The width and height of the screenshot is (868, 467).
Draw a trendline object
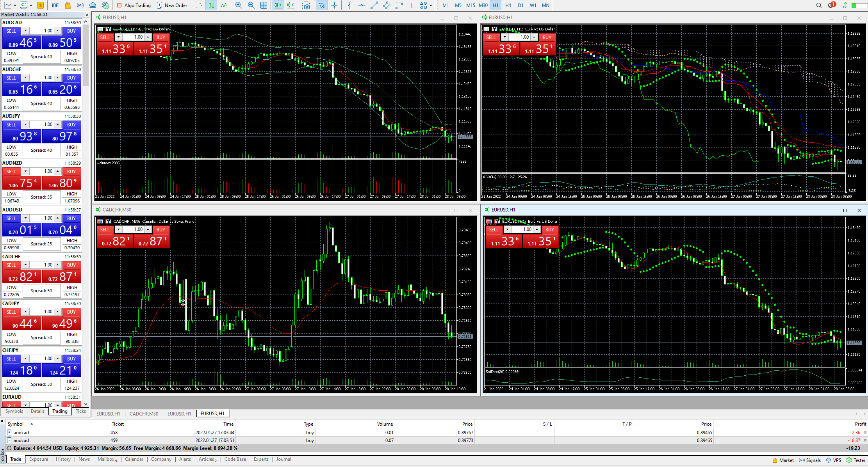tap(374, 5)
